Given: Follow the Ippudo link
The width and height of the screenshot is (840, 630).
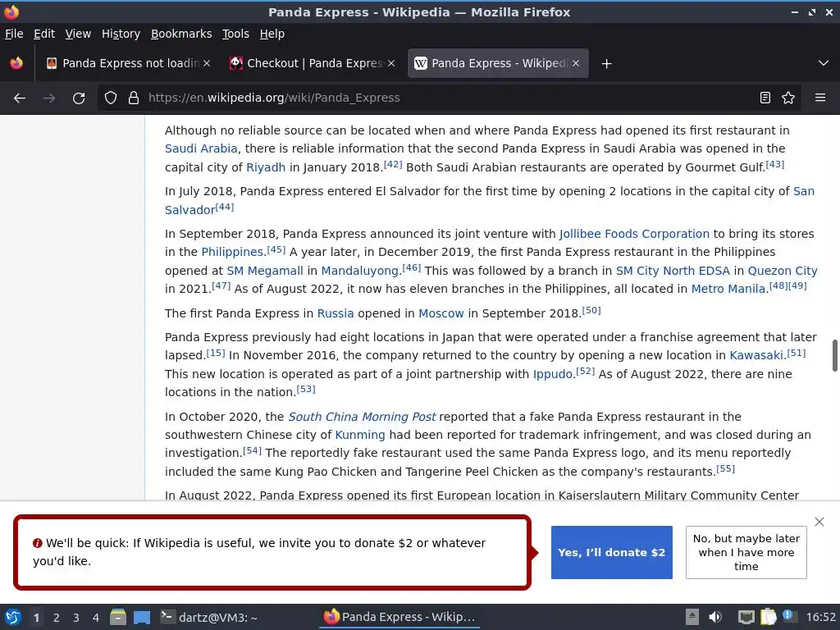Looking at the screenshot, I should (x=553, y=374).
